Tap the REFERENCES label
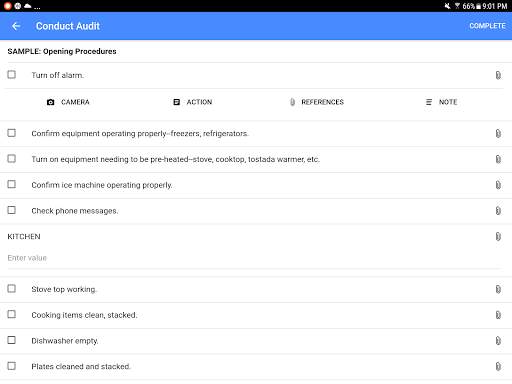This screenshot has height=384, width=512. pyautogui.click(x=323, y=102)
